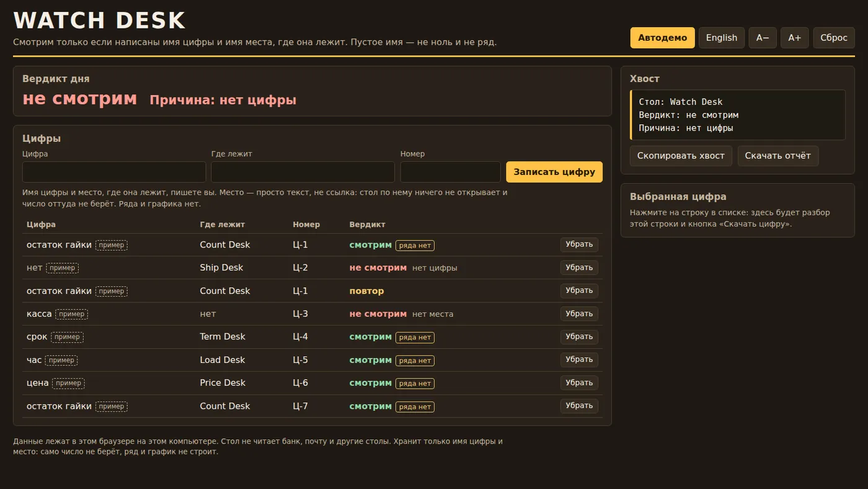The height and width of the screenshot is (489, 868).
Task: Select the Load Desk cell
Action: [x=223, y=360]
